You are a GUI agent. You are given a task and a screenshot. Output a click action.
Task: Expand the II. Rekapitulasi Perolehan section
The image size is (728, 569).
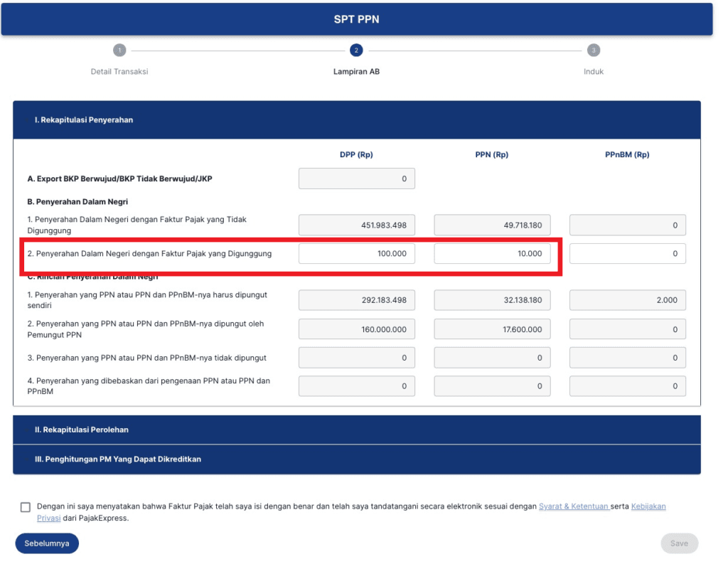(356, 430)
